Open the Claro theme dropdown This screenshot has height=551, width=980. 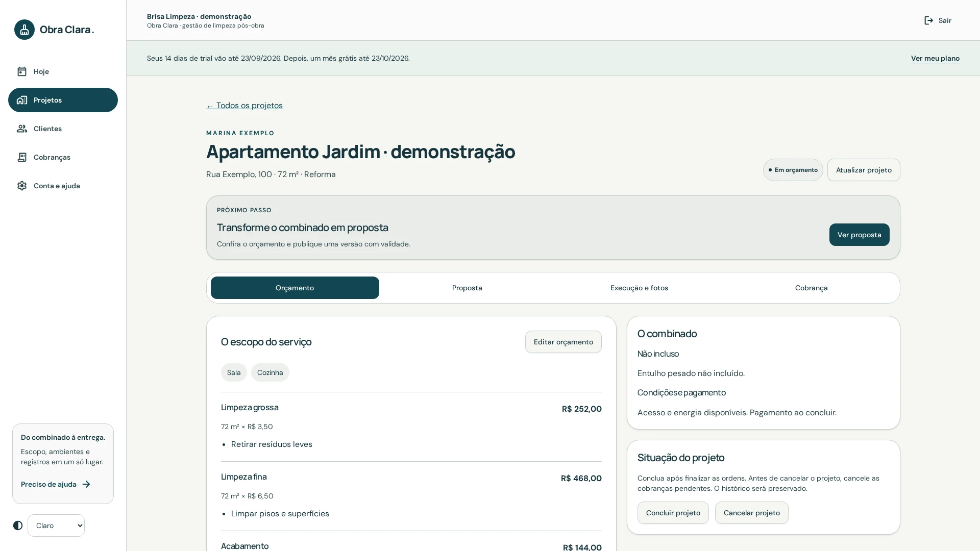pyautogui.click(x=56, y=525)
